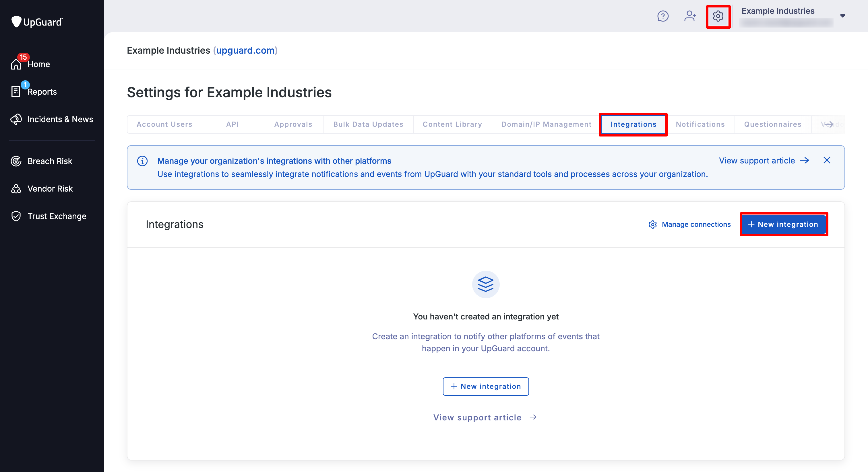The width and height of the screenshot is (868, 472).
Task: Open the Vendor Risk section
Action: click(x=50, y=188)
